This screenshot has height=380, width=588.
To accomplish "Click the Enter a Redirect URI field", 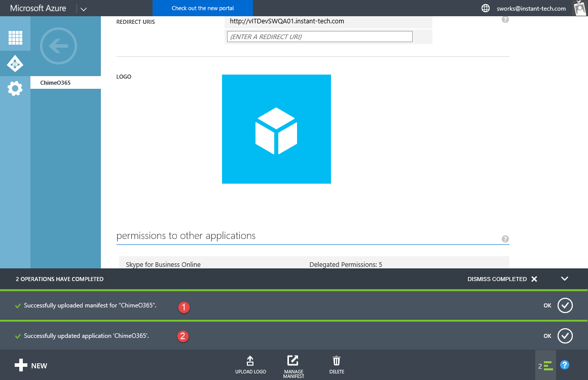I will [x=319, y=37].
